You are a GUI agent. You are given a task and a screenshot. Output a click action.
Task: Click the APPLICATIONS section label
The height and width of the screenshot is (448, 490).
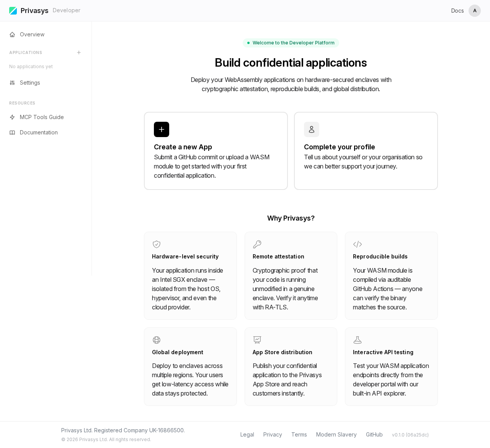[26, 52]
